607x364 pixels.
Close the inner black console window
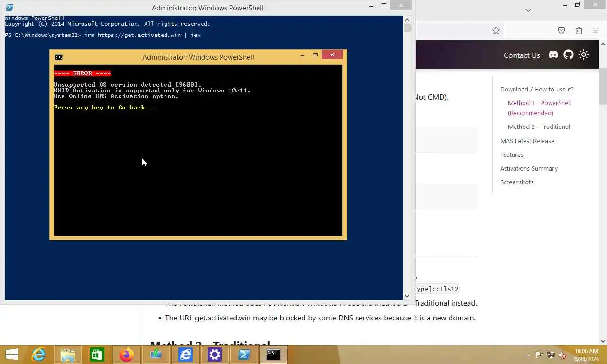click(332, 55)
